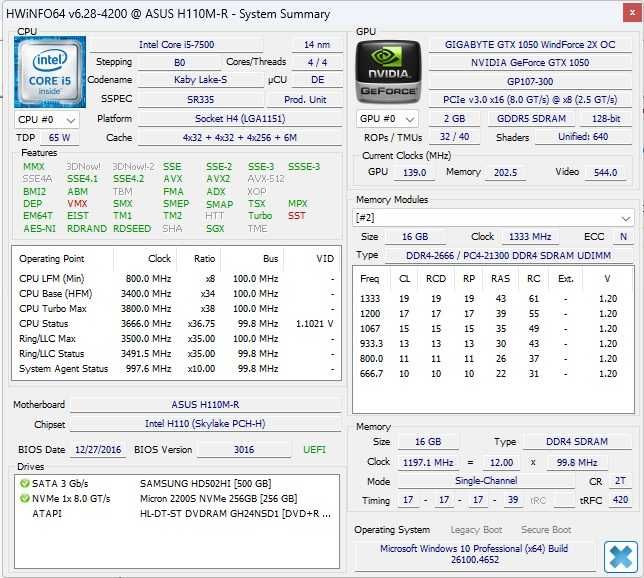Click the Microsoft Windows 10 Professional build field
This screenshot has height=578, width=644.
[474, 554]
